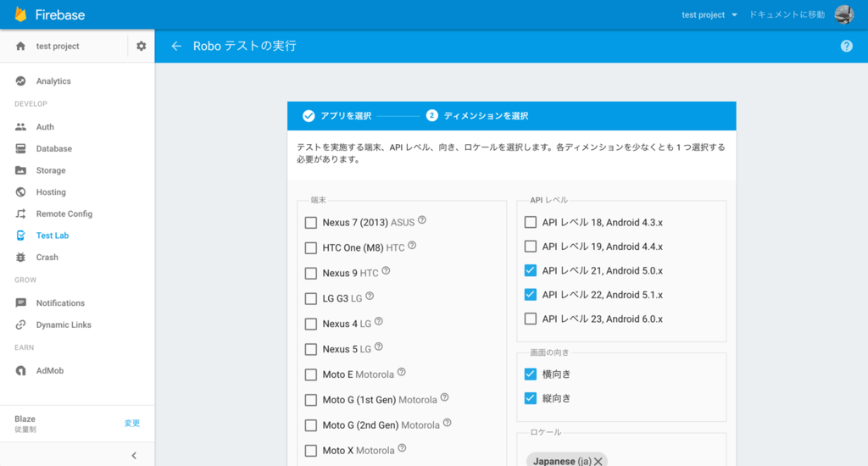This screenshot has height=466, width=868.
Task: Click the Storage folder icon
Action: [x=20, y=170]
